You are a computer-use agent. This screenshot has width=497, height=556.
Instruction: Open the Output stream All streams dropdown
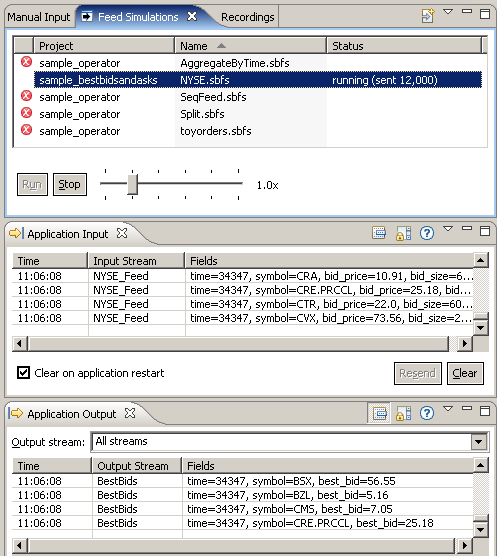[479, 442]
